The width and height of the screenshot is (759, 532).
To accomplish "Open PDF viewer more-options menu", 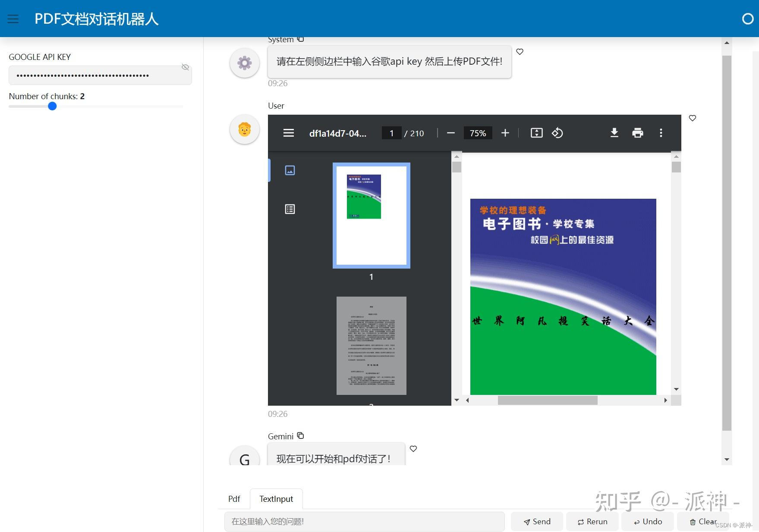I will point(661,133).
